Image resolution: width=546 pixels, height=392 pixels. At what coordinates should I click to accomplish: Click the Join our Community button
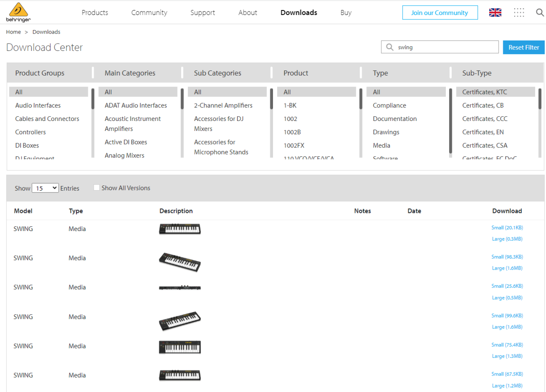(x=440, y=13)
